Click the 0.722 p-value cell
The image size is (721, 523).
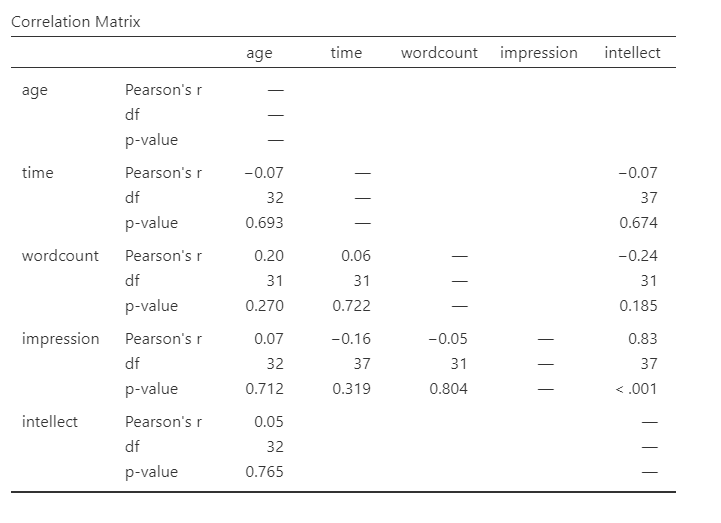click(x=351, y=306)
